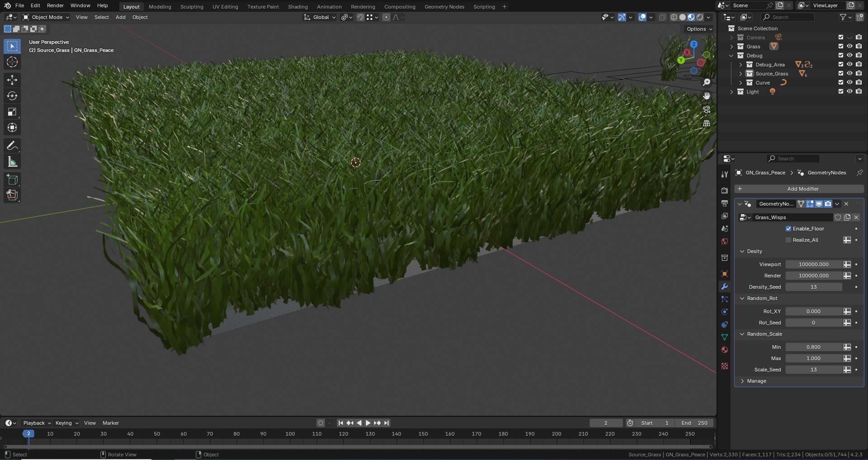868x460 pixels.
Task: Select the Annotate tool
Action: 12,145
